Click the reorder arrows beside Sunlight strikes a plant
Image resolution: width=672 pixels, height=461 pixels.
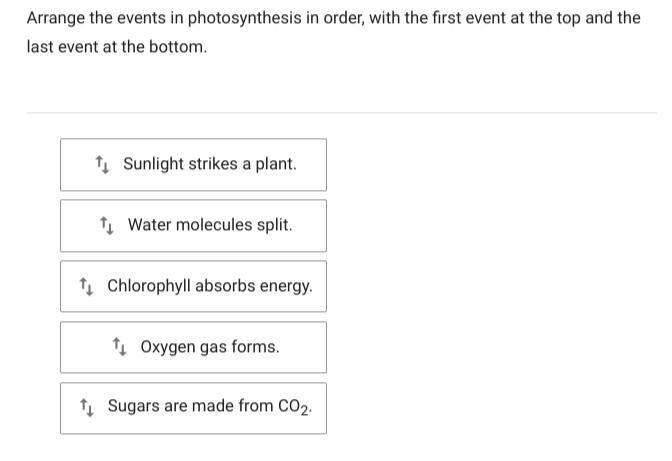click(101, 164)
